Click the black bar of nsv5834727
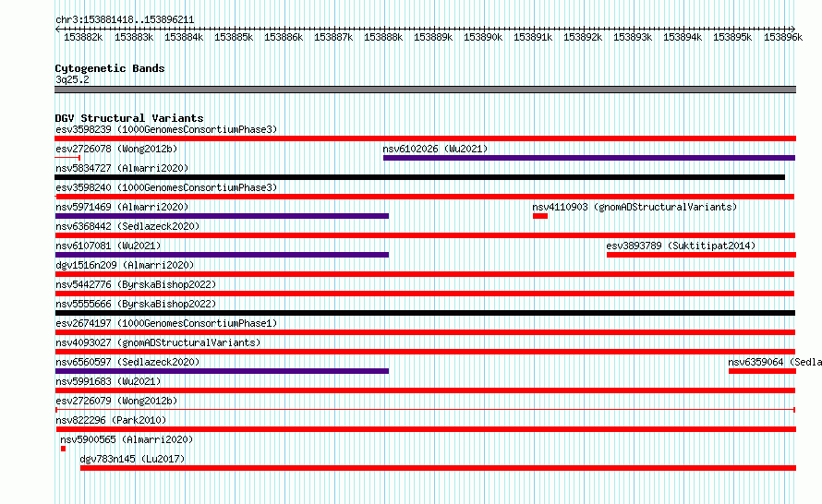 pos(419,177)
